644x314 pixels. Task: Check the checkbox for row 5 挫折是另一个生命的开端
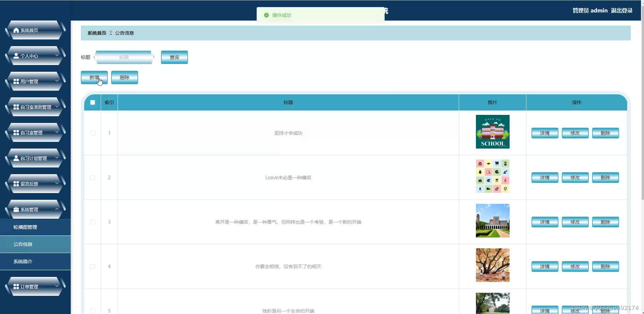click(93, 311)
